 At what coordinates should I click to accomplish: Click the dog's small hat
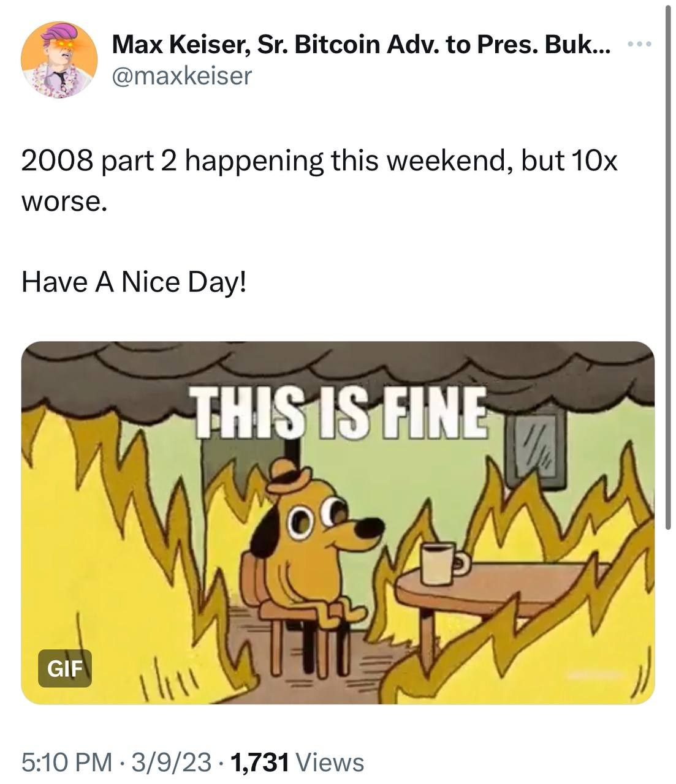click(x=288, y=476)
